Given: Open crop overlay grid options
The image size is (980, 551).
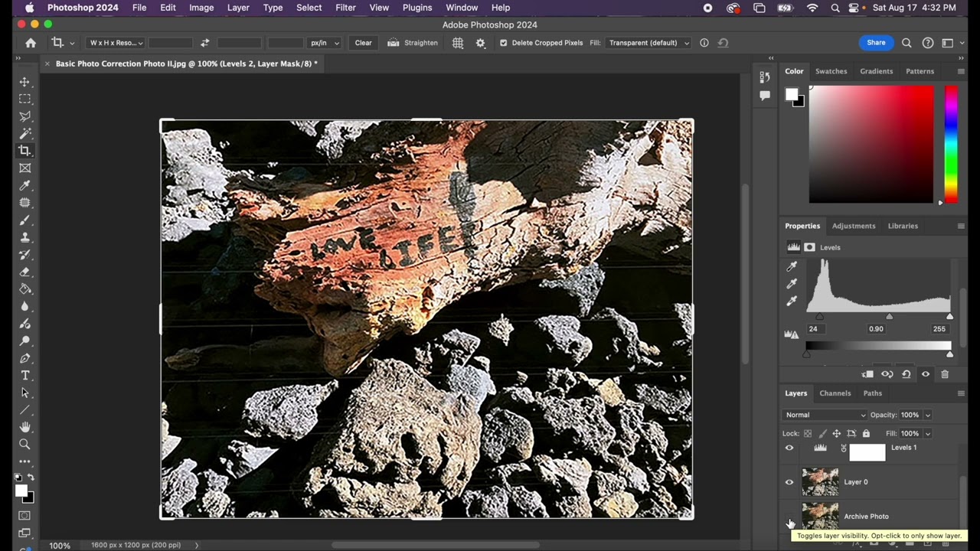Looking at the screenshot, I should coord(458,43).
